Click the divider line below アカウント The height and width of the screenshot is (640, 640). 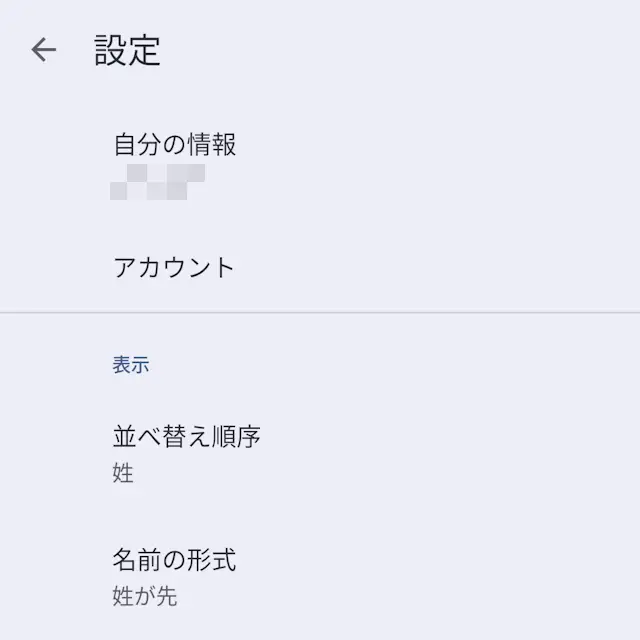320,313
